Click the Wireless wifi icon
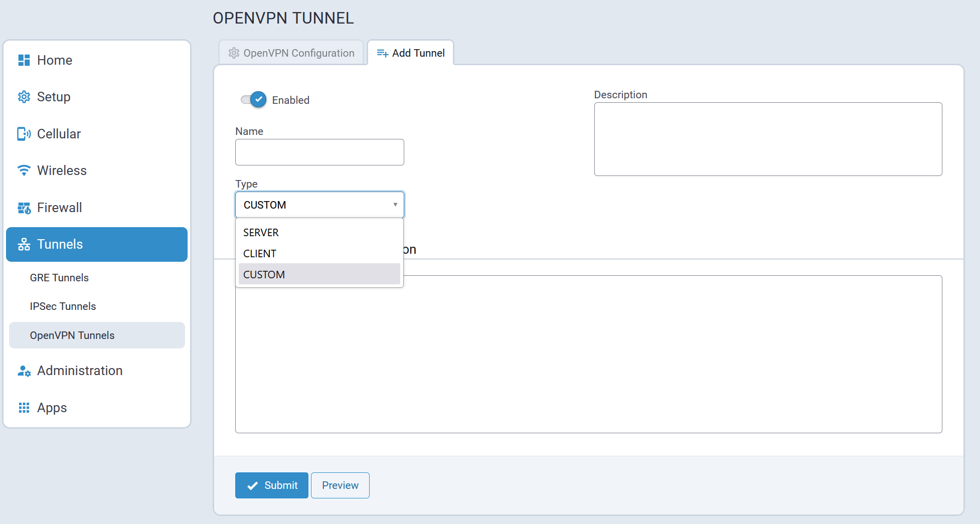980x524 pixels. [x=24, y=170]
